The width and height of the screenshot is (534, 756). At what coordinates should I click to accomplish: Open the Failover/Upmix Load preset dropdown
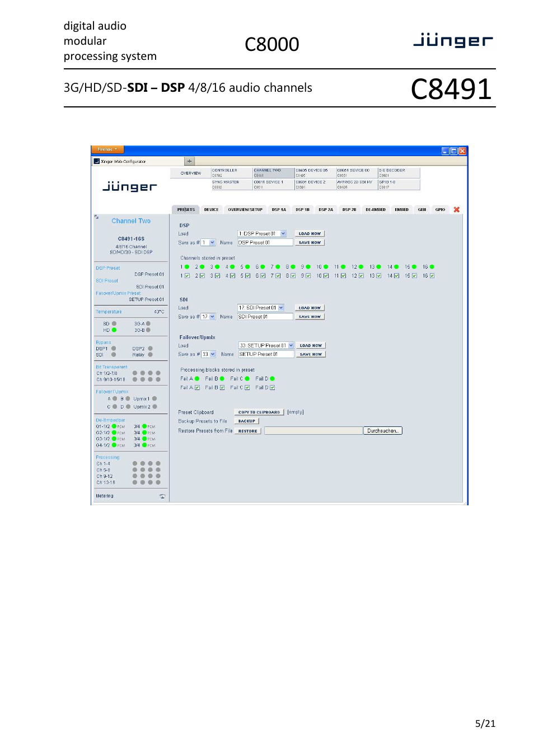pyautogui.click(x=266, y=346)
